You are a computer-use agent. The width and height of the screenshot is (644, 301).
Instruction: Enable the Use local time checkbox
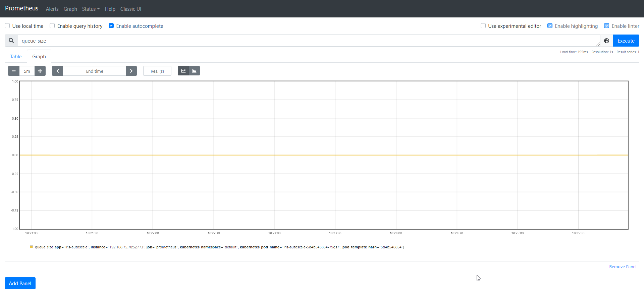(x=7, y=26)
